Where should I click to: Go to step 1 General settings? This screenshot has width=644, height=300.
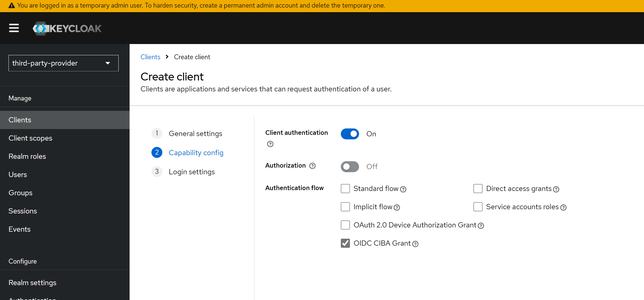187,134
